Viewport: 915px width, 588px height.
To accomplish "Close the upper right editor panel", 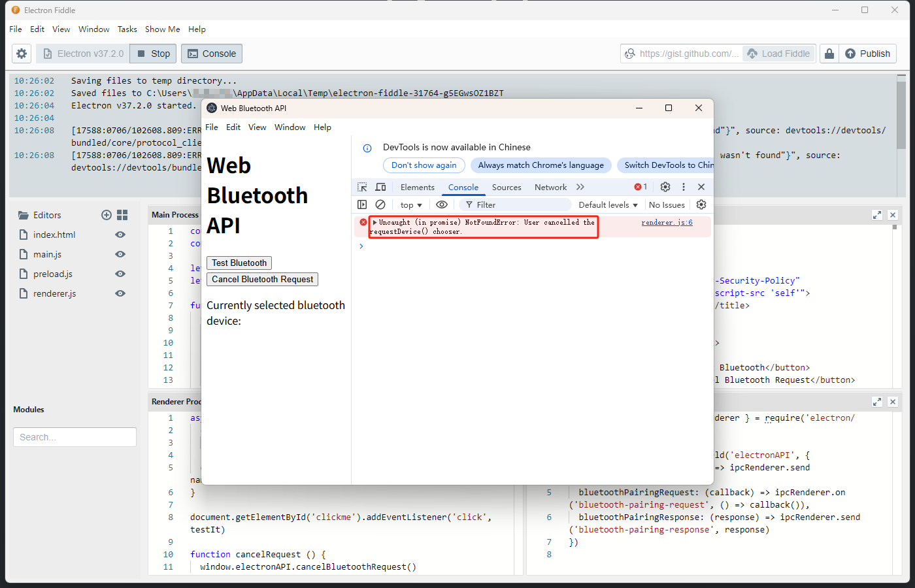I will point(893,215).
